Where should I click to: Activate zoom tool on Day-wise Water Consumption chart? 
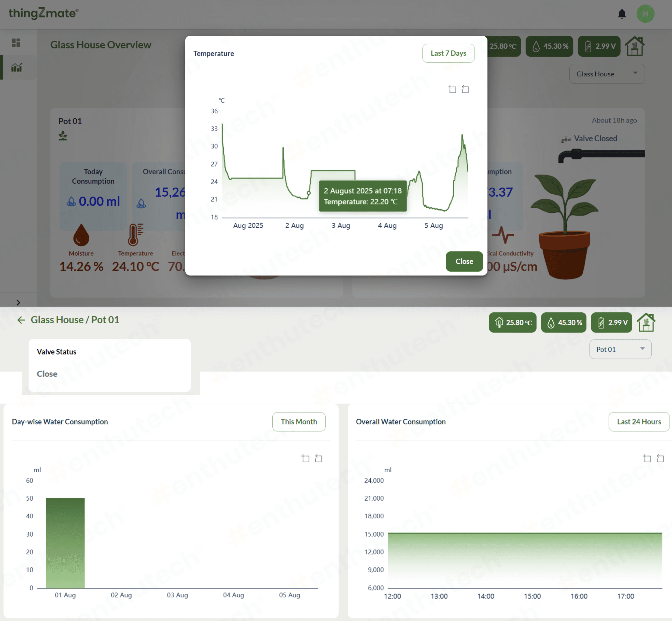pyautogui.click(x=305, y=458)
